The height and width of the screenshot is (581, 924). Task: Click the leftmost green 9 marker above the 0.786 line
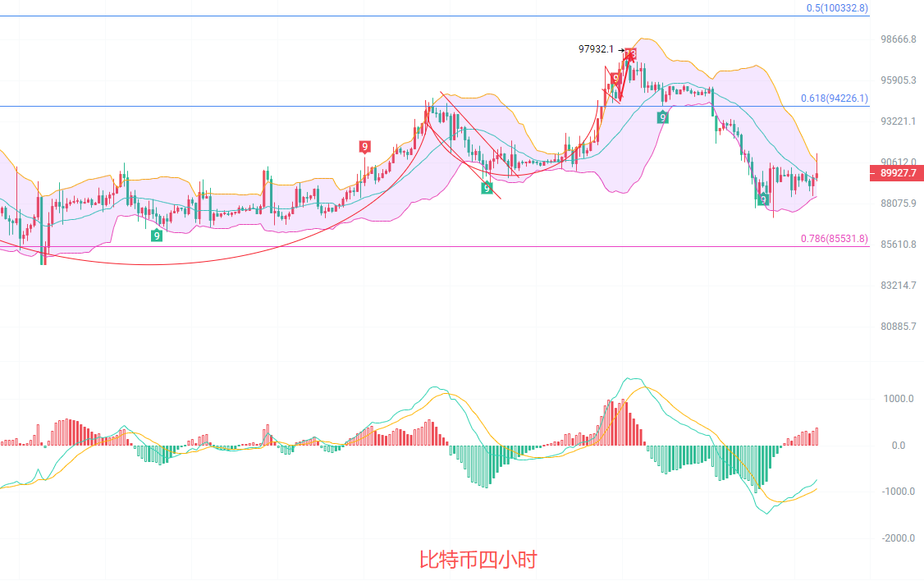pyautogui.click(x=156, y=236)
